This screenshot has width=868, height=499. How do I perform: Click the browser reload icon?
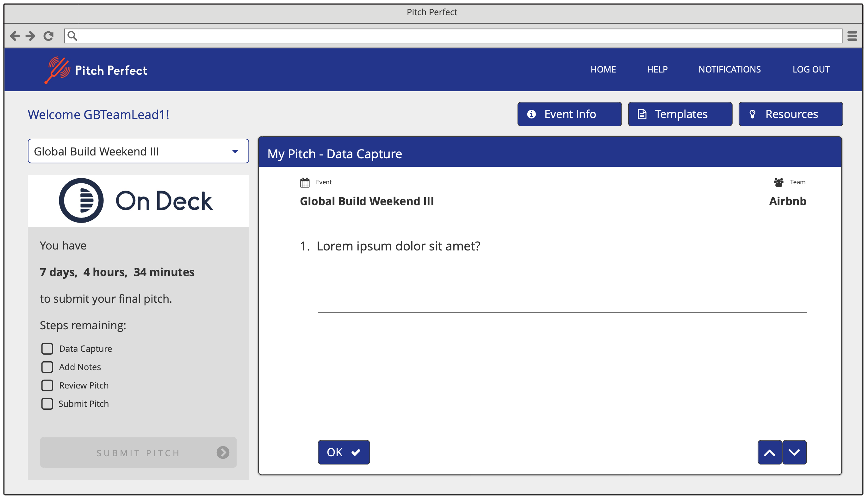48,36
